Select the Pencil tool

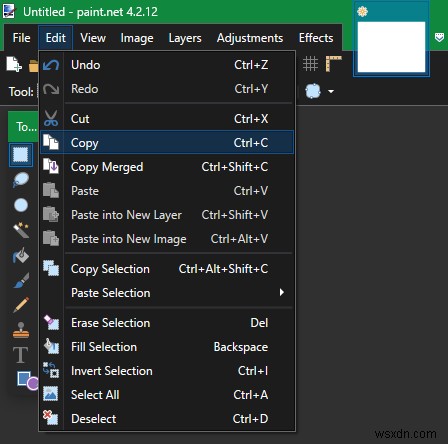click(x=21, y=305)
